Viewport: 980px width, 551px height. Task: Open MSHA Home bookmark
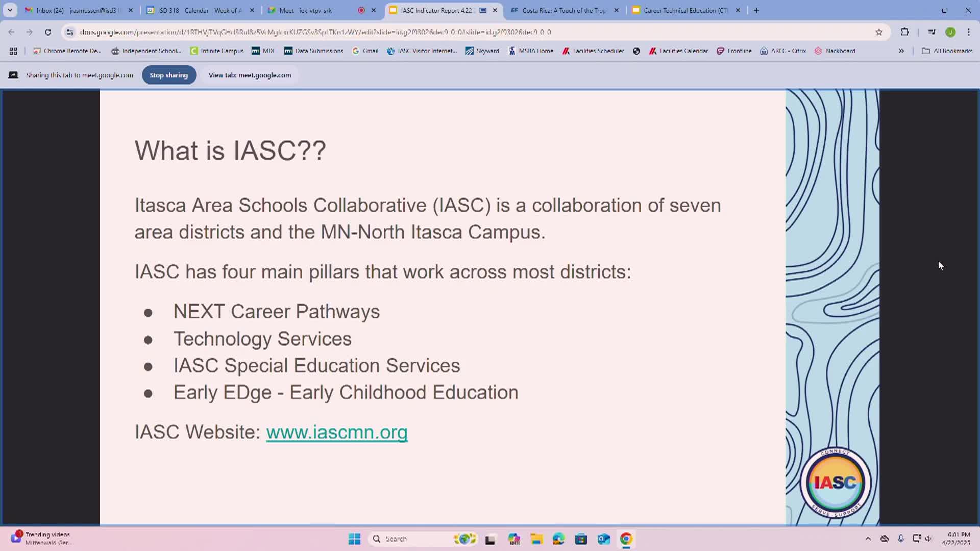(x=531, y=51)
